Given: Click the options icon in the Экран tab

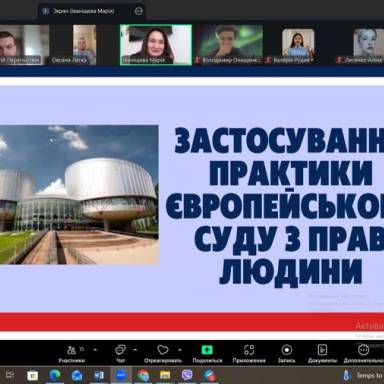Looking at the screenshot, I should (x=139, y=11).
